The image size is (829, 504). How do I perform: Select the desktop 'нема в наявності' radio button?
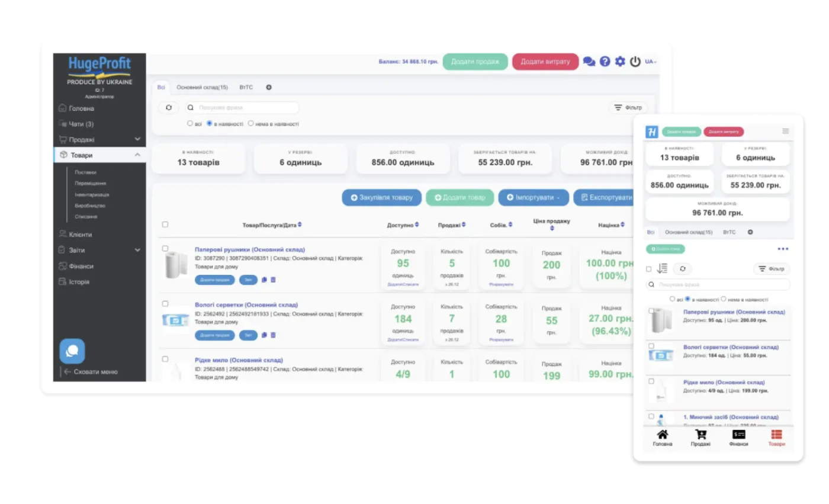pyautogui.click(x=250, y=124)
